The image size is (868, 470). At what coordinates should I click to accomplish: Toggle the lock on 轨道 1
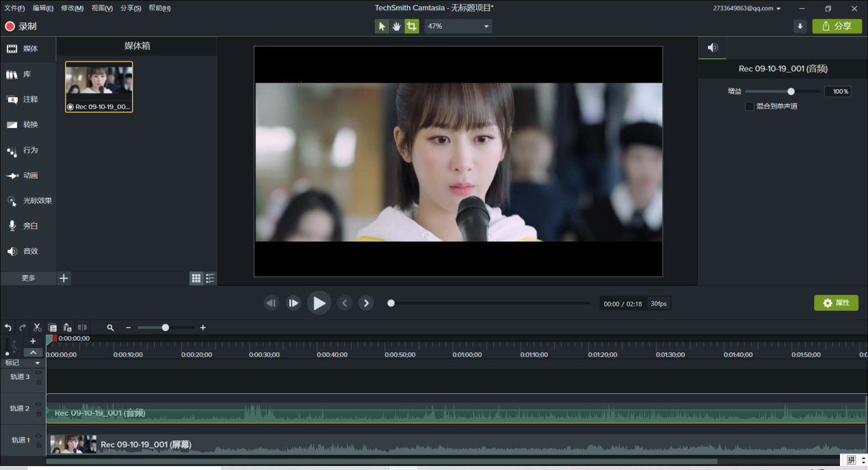click(38, 445)
